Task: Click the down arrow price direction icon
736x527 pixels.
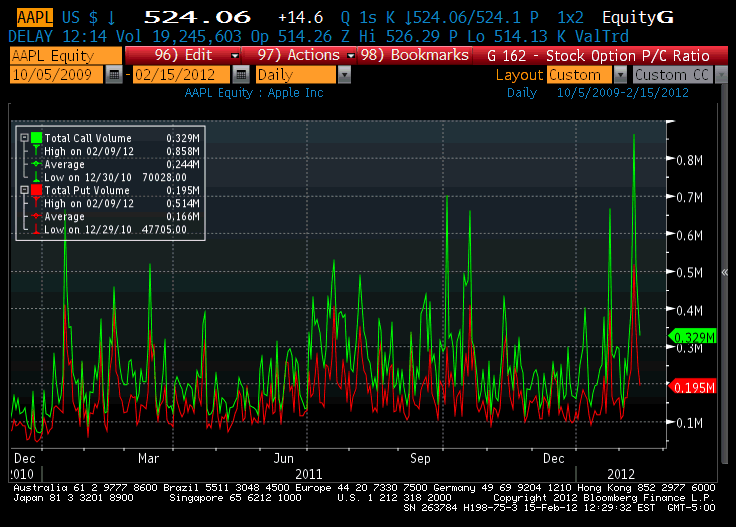Action: click(111, 18)
